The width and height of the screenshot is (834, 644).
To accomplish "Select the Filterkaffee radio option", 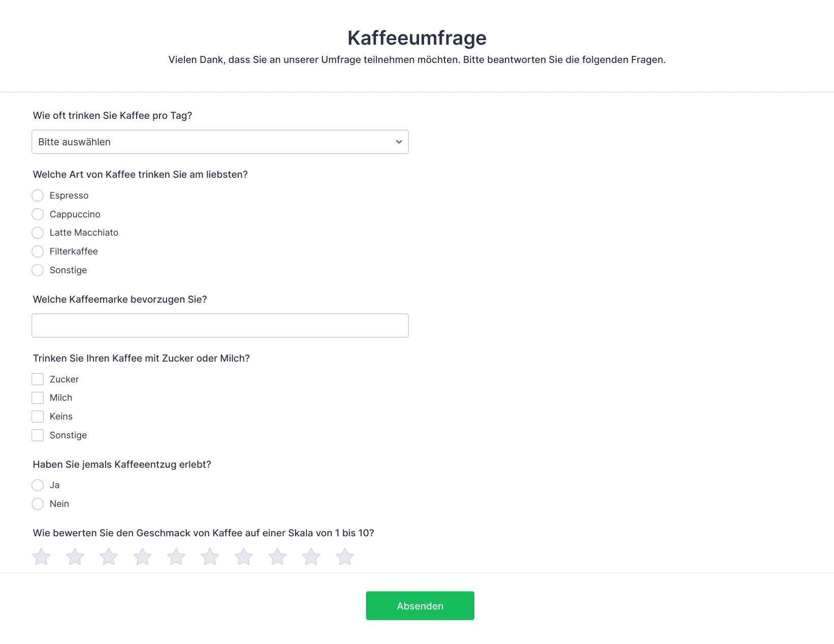I will click(x=38, y=251).
